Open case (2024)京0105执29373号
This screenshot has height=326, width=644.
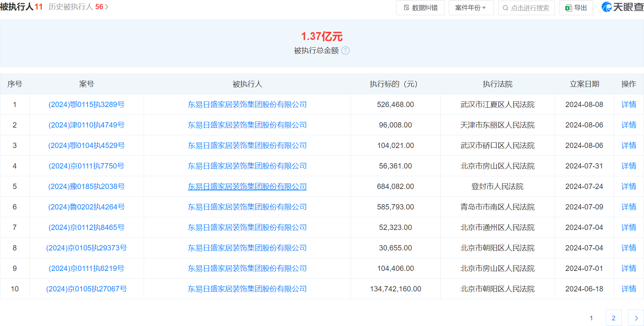pos(87,248)
